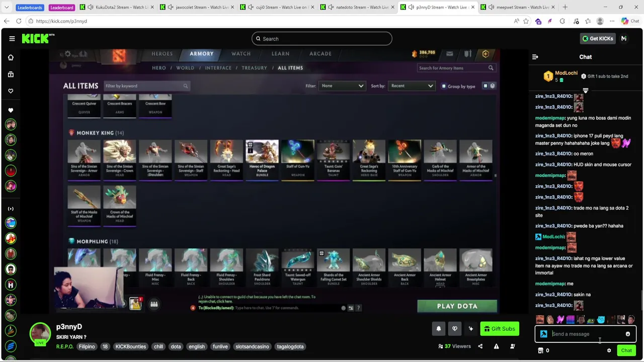Click the mail envelope icon in Dota header
The width and height of the screenshot is (644, 362).
449,54
